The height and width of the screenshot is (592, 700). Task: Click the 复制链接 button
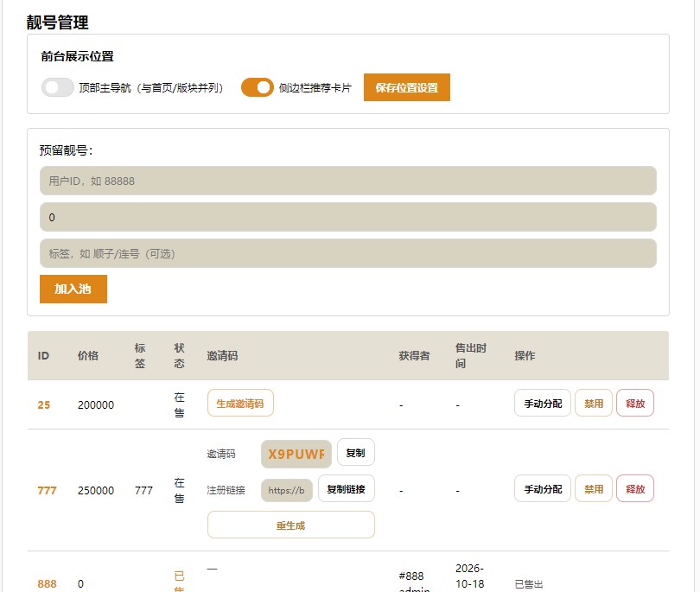(347, 489)
